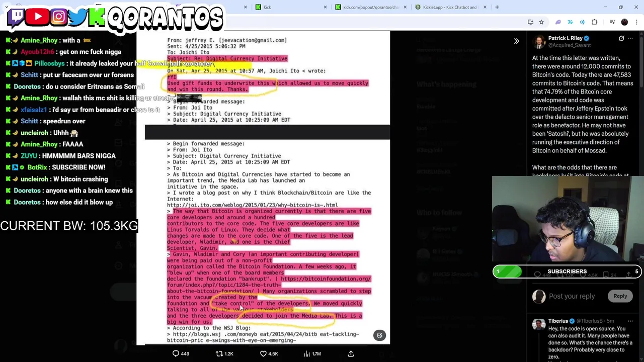Open the purple extension icon in toolbar
The width and height of the screenshot is (644, 362).
[x=558, y=22]
